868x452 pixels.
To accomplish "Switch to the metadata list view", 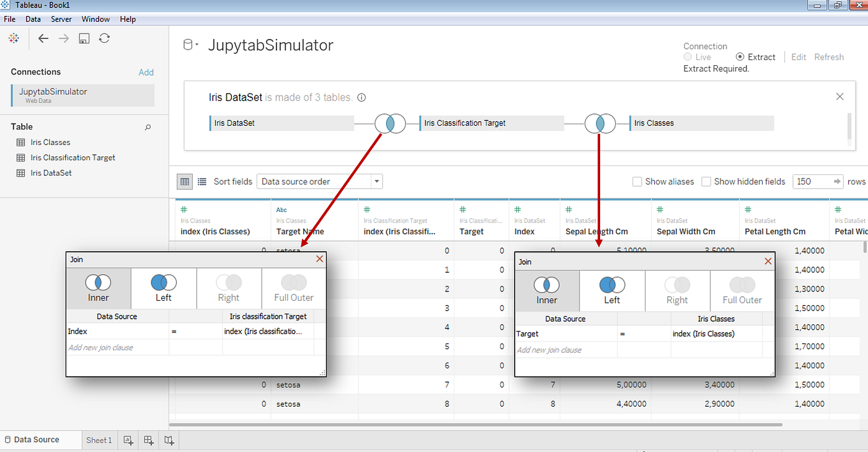I will [x=201, y=181].
